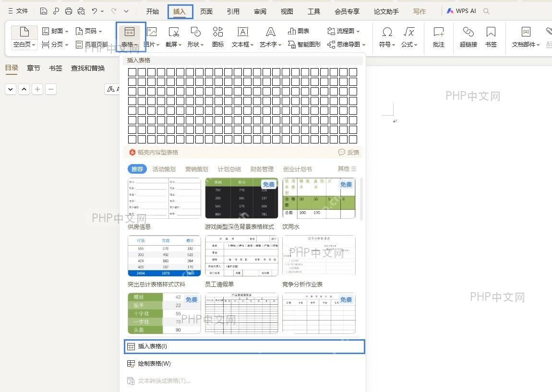The height and width of the screenshot is (392, 552).
Task: Open the 截屏 screenshot tool
Action: [x=174, y=37]
